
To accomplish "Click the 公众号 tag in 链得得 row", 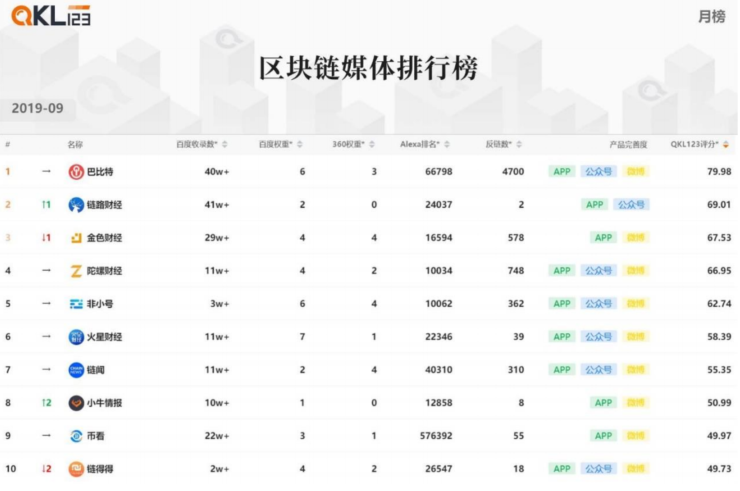I will click(x=598, y=469).
